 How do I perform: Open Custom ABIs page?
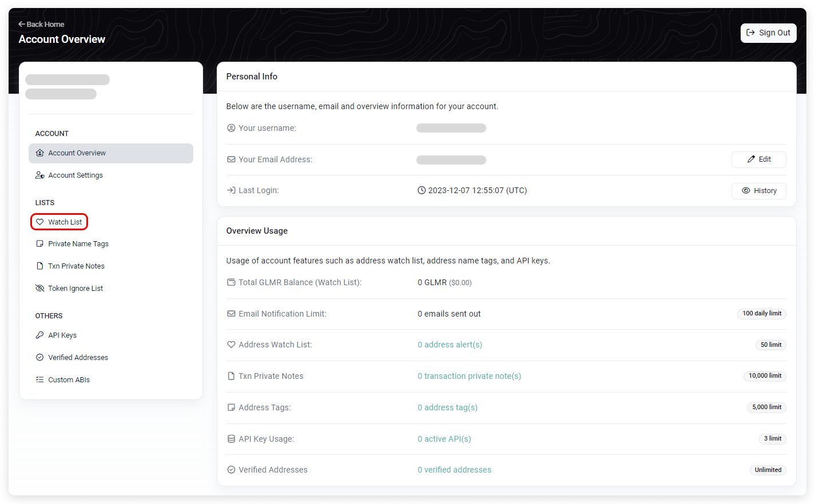69,380
